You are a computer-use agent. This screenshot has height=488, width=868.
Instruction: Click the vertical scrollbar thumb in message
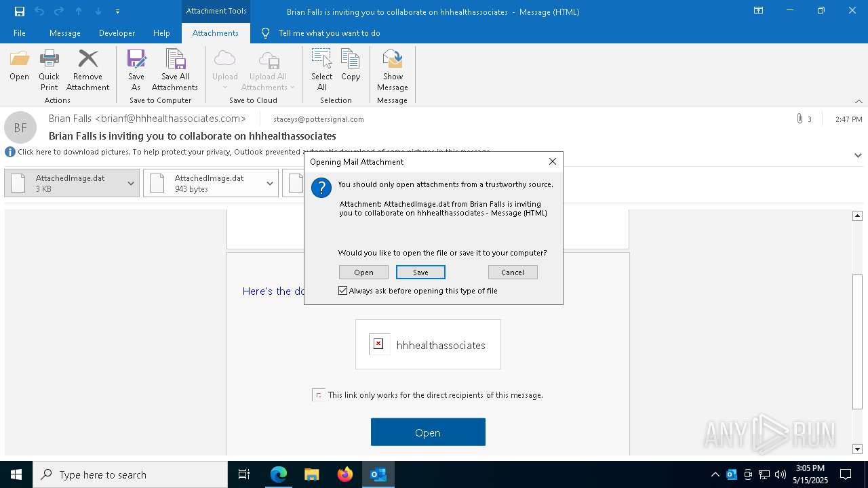click(x=857, y=342)
